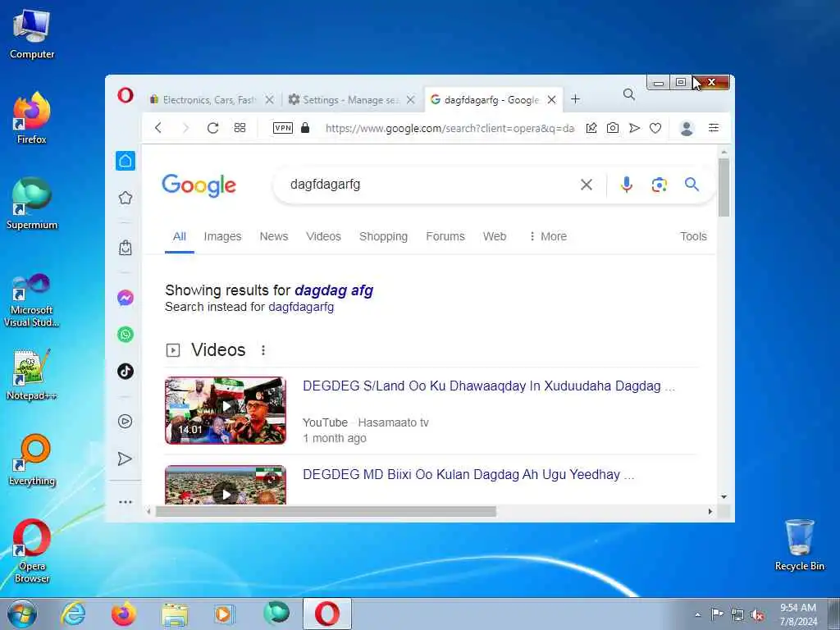Open DEGDEG S/Land Oo Ku Dhawaaqday video link
The image size is (840, 630).
pyautogui.click(x=489, y=386)
